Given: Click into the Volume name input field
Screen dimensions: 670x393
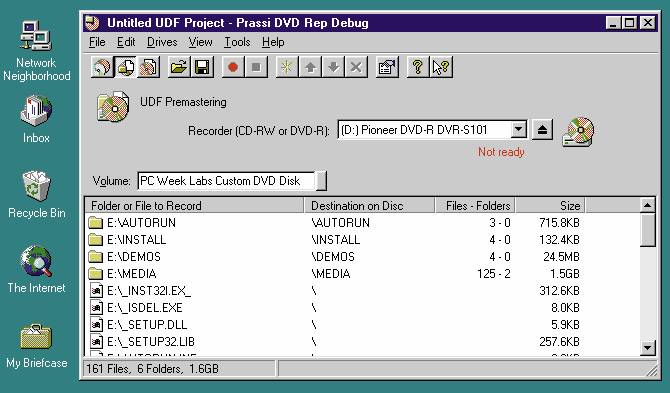Looking at the screenshot, I should (x=227, y=181).
